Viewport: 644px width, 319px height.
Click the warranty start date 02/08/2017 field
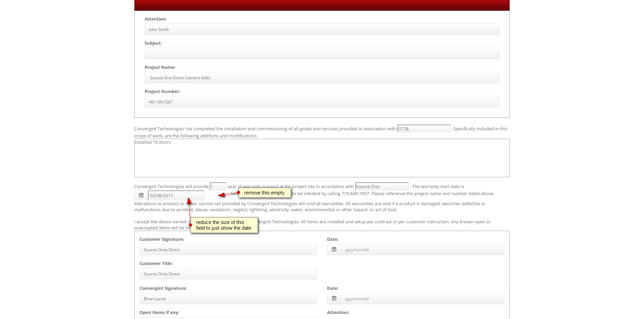[176, 195]
